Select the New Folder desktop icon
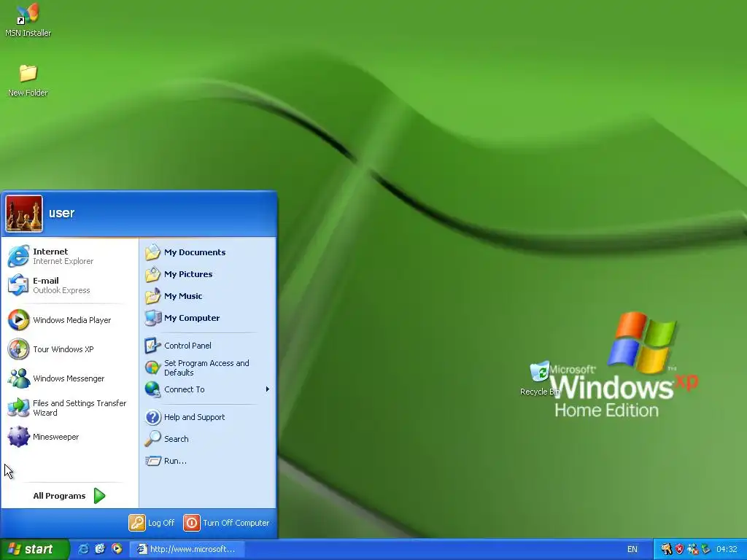This screenshot has height=560, width=747. pos(28,80)
